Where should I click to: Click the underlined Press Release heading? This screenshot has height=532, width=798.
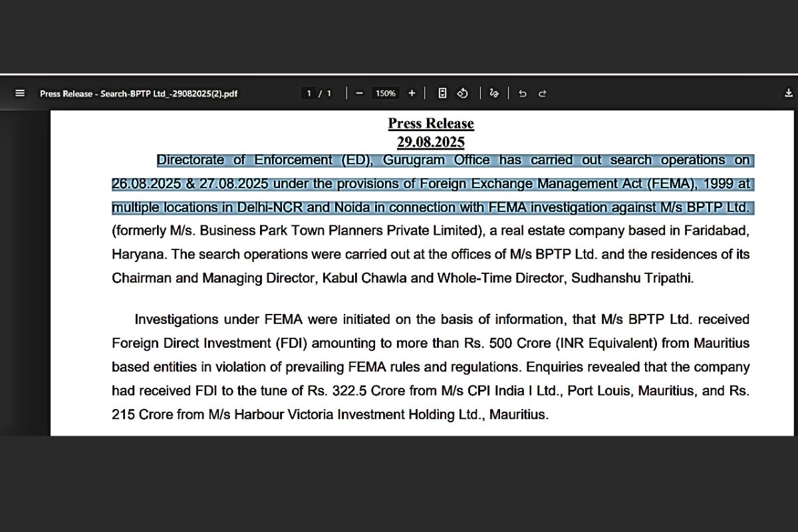431,124
